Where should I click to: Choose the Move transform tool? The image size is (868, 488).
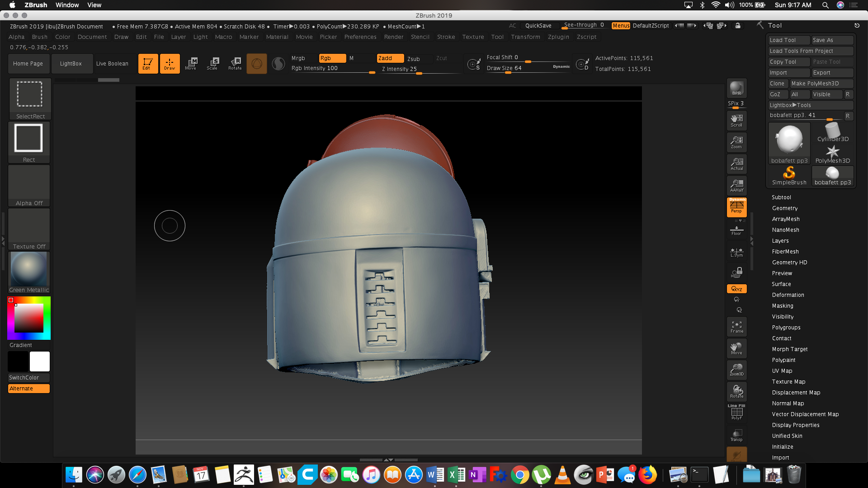[191, 64]
